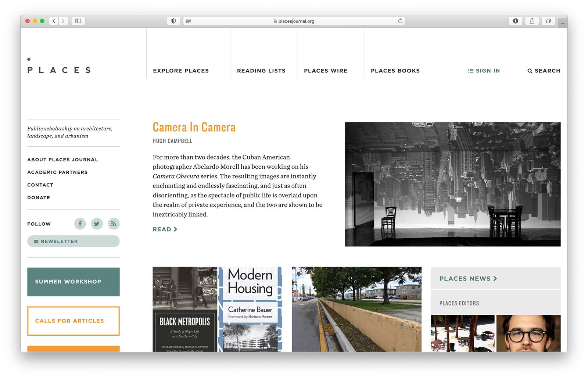Visit the Donate page

39,197
